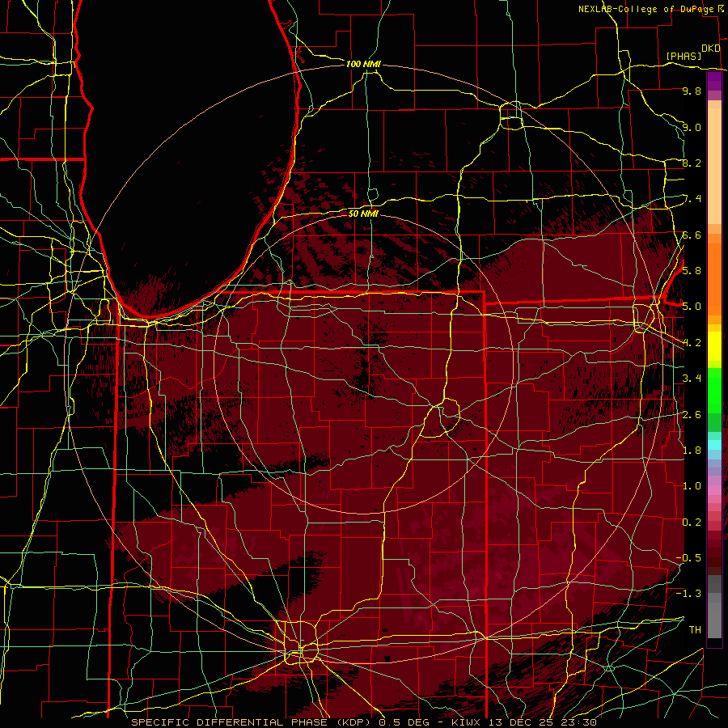The width and height of the screenshot is (728, 728).
Task: Click the 6.6 scale value label
Action: coord(692,235)
